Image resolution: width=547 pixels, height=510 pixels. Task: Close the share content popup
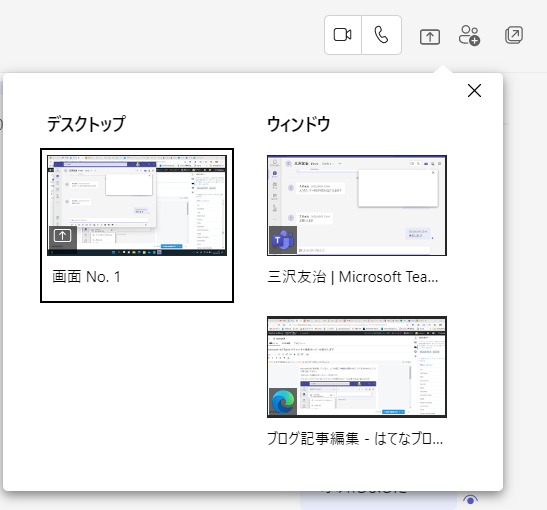click(x=474, y=91)
